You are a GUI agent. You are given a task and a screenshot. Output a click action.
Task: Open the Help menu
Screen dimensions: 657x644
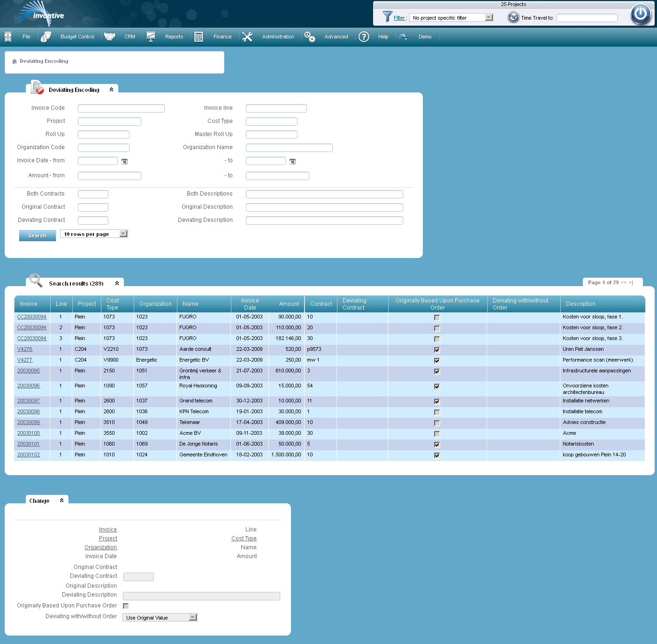(x=383, y=36)
